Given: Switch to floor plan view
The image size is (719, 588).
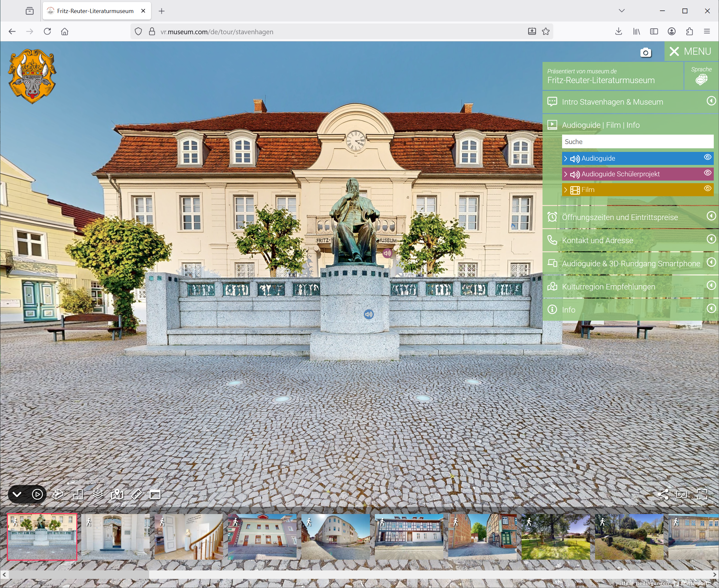Looking at the screenshot, I should [x=78, y=494].
